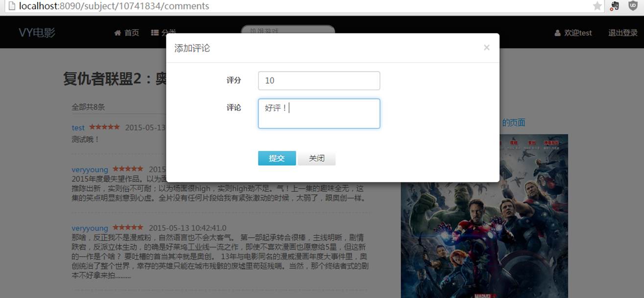
Task: Click the page document icon before URL
Action: click(11, 6)
